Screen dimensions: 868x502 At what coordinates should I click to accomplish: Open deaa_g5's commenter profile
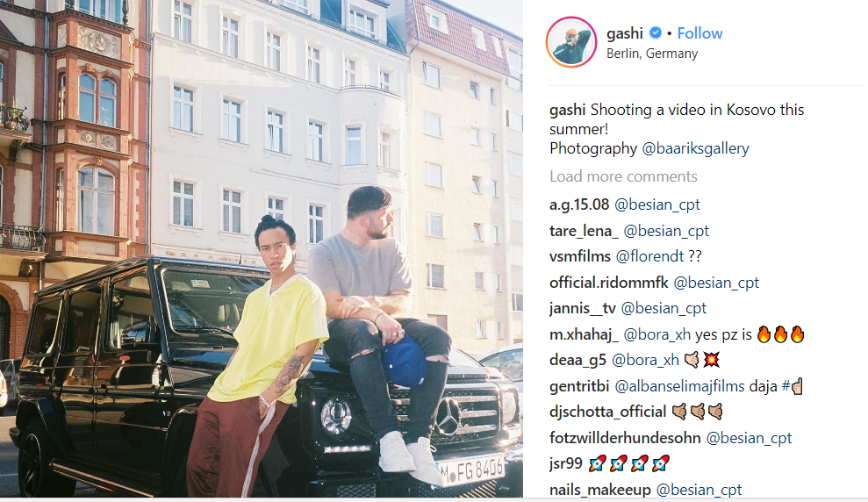pos(577,361)
